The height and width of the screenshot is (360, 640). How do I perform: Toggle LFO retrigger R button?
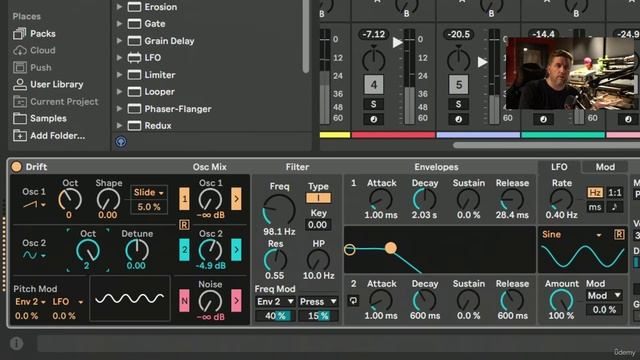619,234
